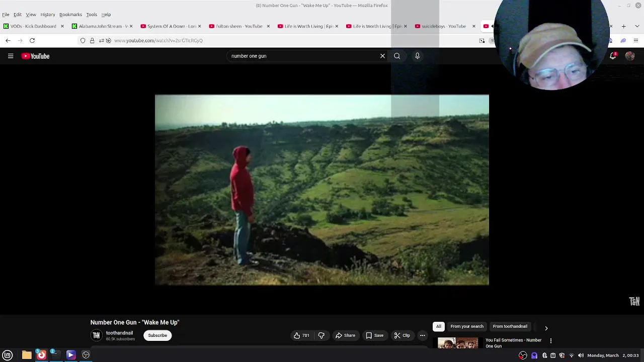Open the YouTube guide hamburger menu
Viewport: 644px width, 362px height.
[x=11, y=56]
